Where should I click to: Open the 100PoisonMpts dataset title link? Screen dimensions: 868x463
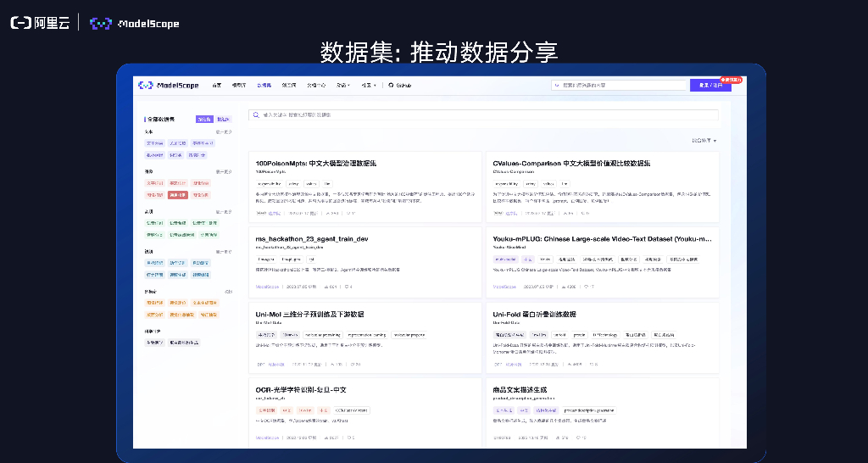316,163
